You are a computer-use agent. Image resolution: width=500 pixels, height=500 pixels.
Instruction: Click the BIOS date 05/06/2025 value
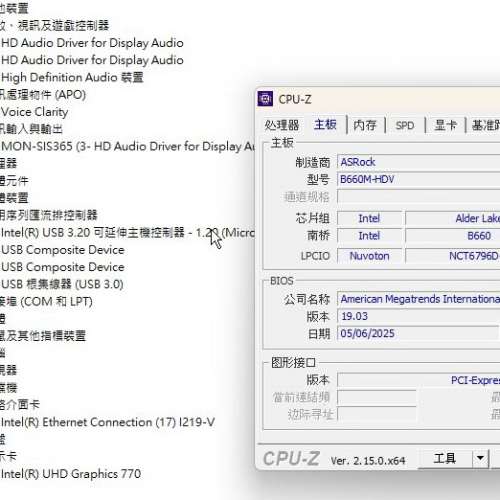[419, 333]
